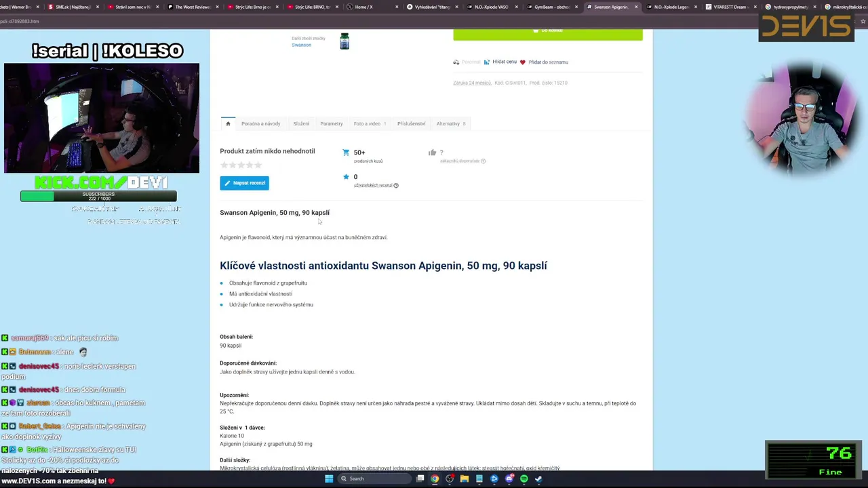
Task: Select the Alternativy tab
Action: coord(451,124)
